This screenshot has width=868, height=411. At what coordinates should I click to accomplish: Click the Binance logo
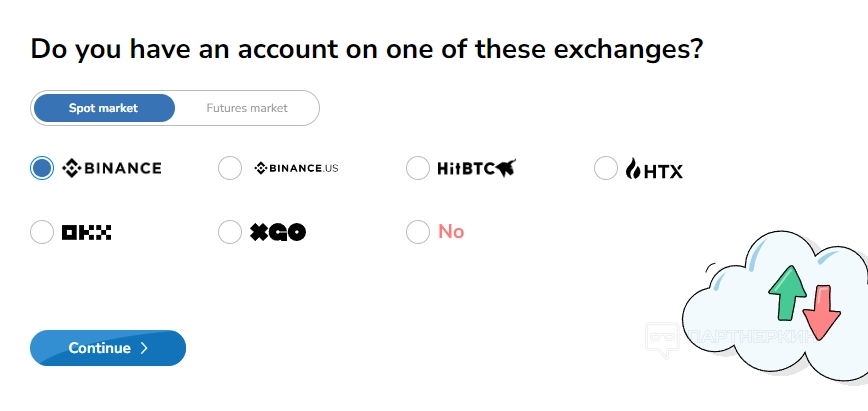(111, 168)
